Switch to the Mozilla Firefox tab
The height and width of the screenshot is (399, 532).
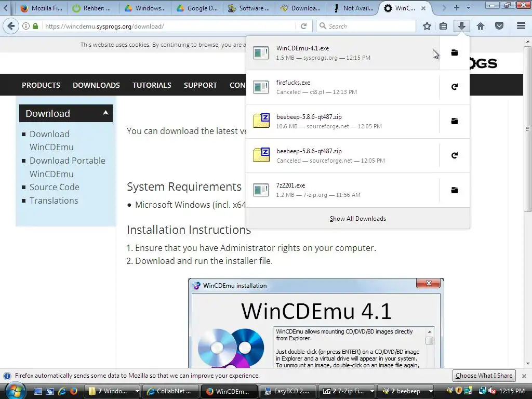coord(41,8)
